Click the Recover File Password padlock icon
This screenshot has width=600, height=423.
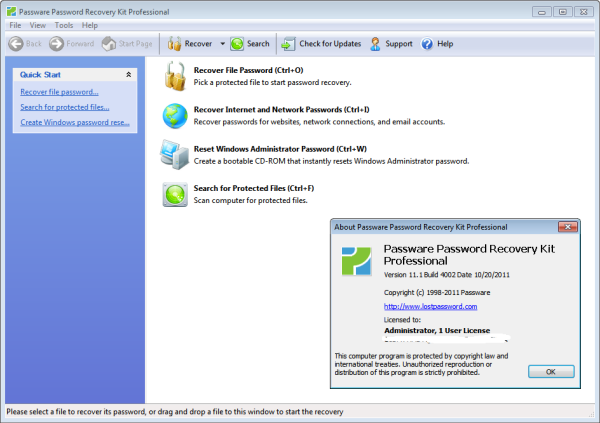coord(175,76)
